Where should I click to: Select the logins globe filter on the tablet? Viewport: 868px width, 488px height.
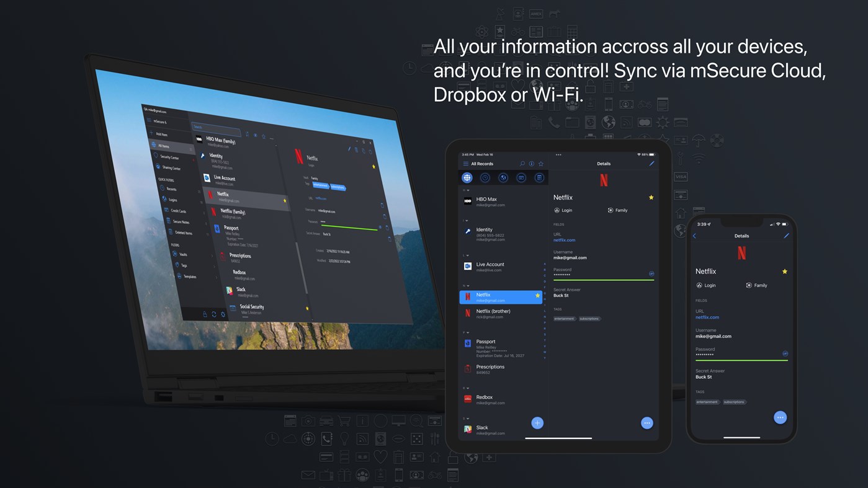tap(503, 178)
